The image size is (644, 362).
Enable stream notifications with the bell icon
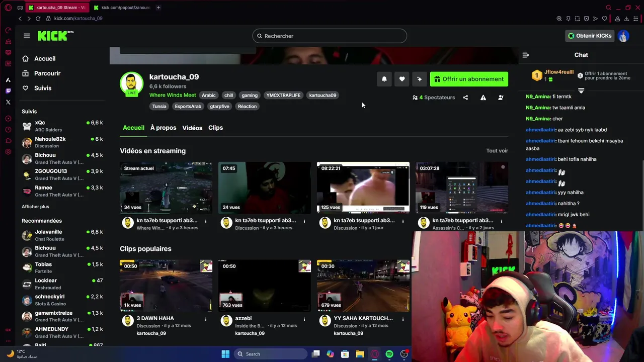(x=384, y=79)
